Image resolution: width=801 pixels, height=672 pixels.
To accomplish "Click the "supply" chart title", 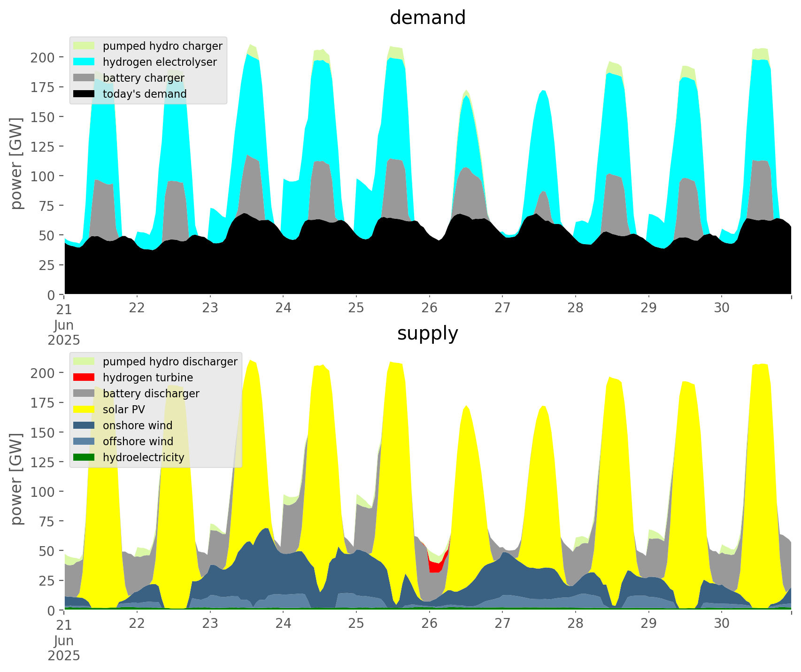I will click(x=427, y=333).
